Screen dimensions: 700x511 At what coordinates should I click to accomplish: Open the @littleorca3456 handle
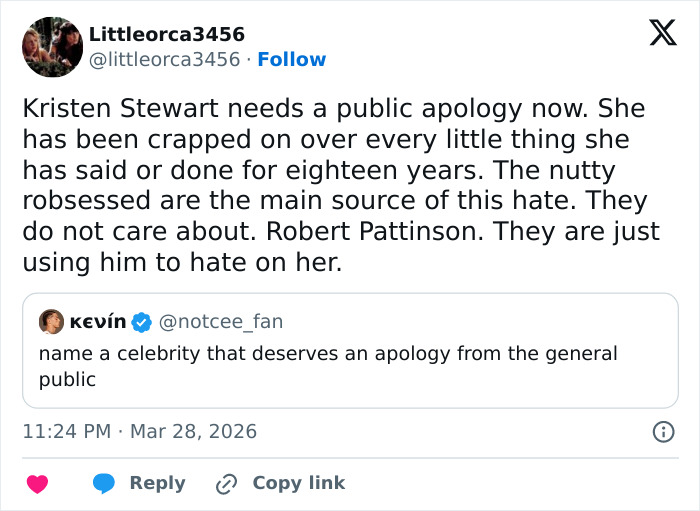[165, 60]
